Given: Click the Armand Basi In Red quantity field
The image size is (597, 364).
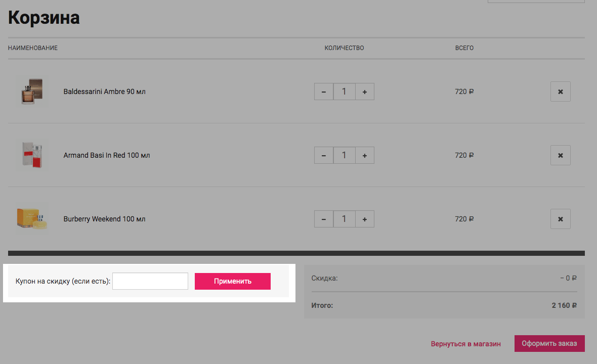Looking at the screenshot, I should [x=344, y=155].
